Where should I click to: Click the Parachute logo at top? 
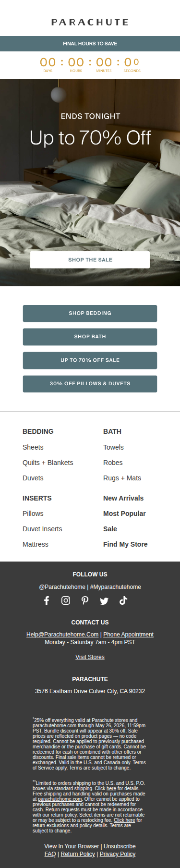click(90, 22)
